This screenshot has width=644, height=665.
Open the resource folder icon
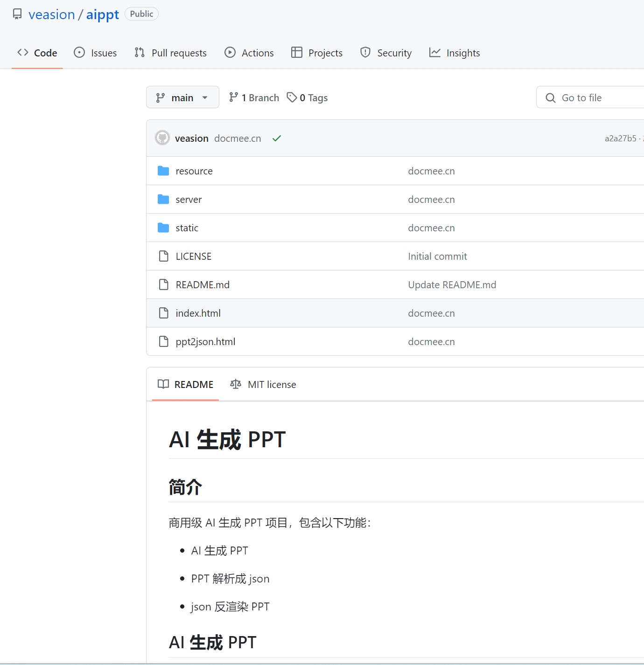tap(163, 171)
